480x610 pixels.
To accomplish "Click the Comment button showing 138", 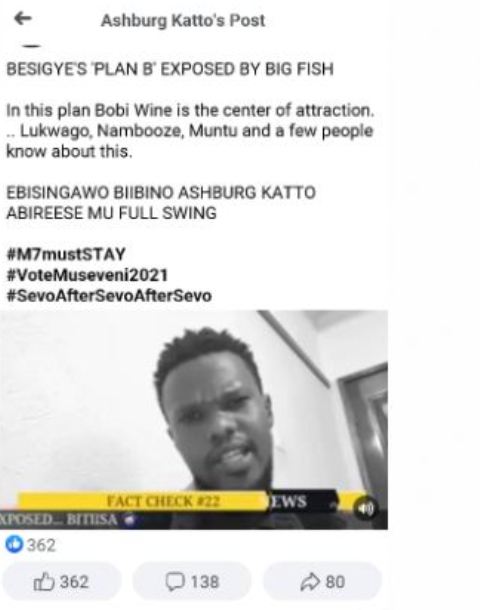I will coord(192,582).
